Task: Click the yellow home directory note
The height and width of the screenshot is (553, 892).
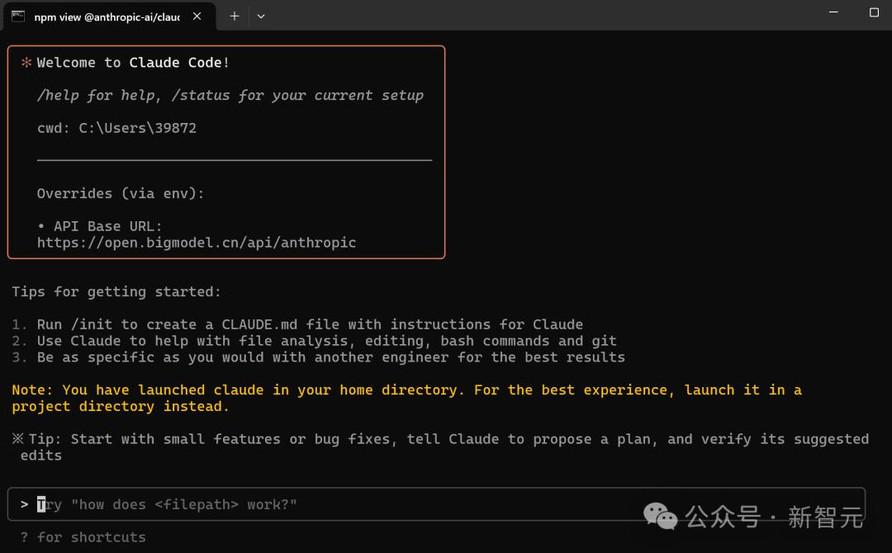Action: 407,398
